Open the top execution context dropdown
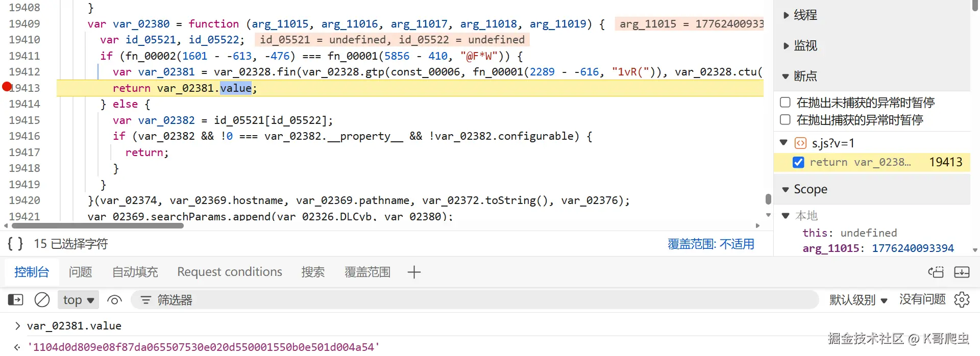This screenshot has width=980, height=356. 78,300
